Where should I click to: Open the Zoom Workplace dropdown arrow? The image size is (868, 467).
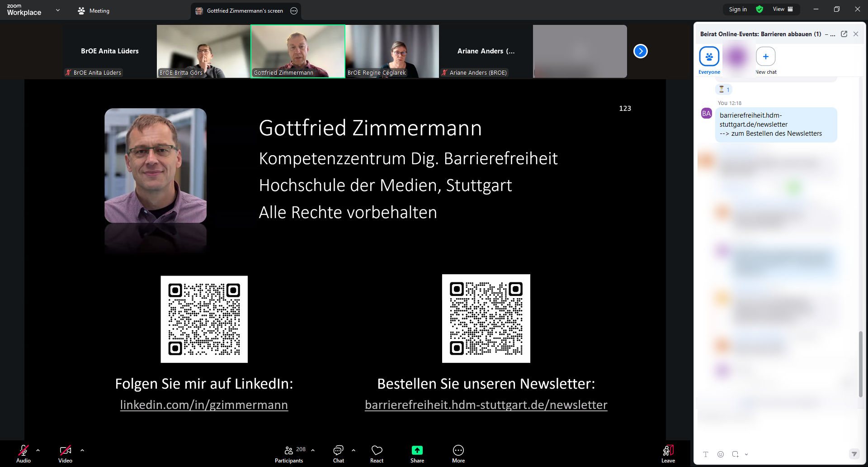coord(58,10)
